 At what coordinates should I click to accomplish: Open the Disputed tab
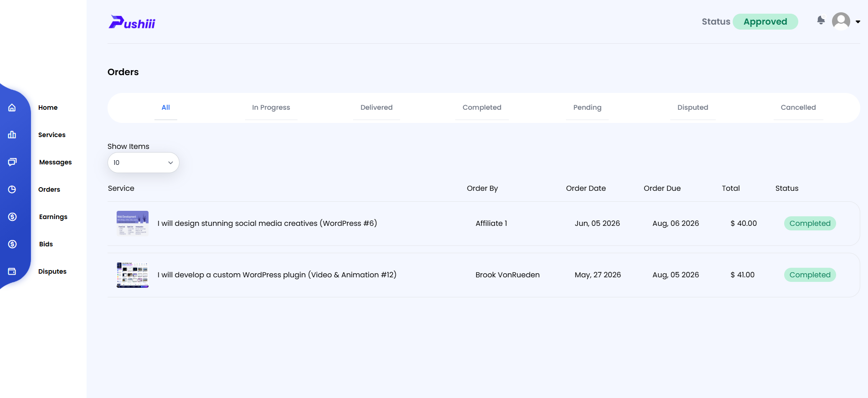693,107
